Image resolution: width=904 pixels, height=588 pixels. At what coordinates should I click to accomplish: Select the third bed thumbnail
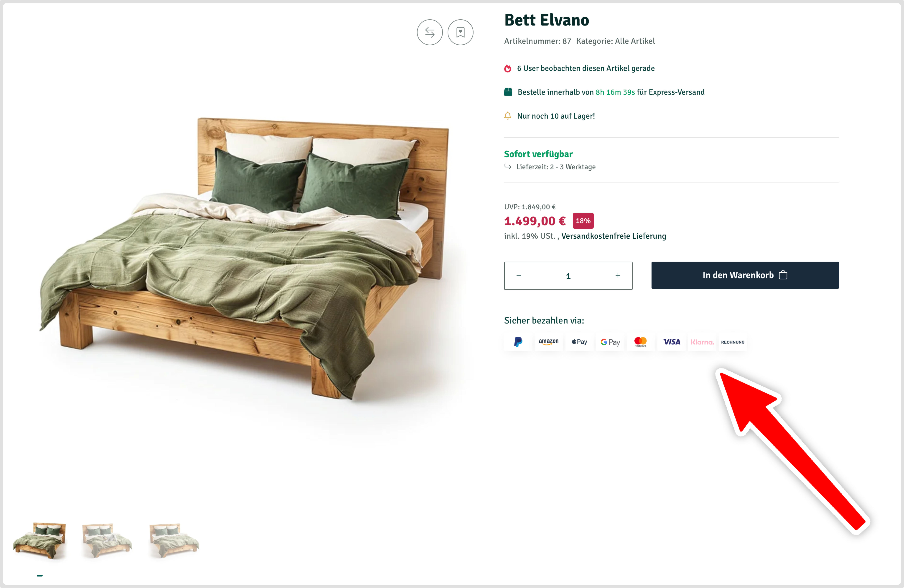click(x=174, y=541)
